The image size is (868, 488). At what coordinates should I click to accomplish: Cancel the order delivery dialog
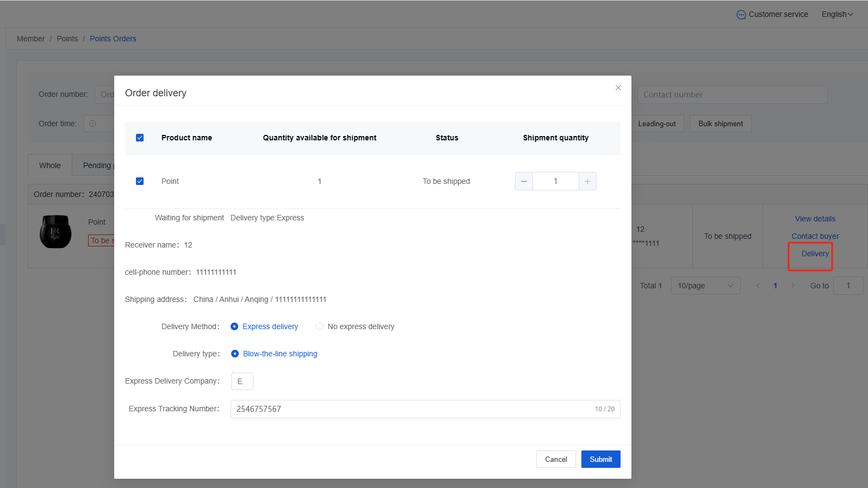pos(556,459)
